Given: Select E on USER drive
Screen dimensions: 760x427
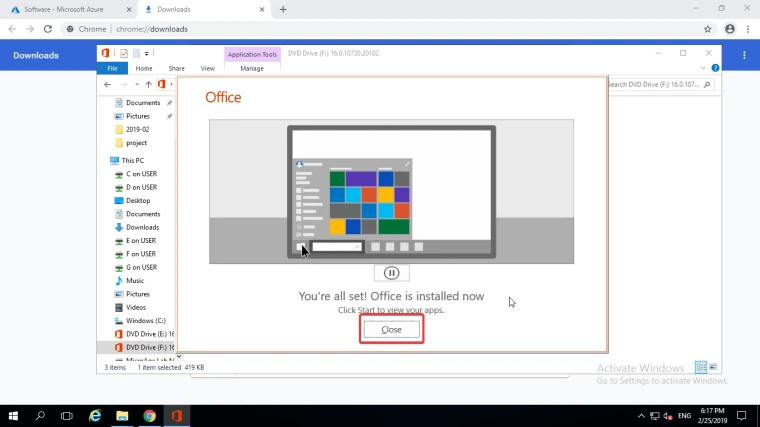Looking at the screenshot, I should (141, 241).
